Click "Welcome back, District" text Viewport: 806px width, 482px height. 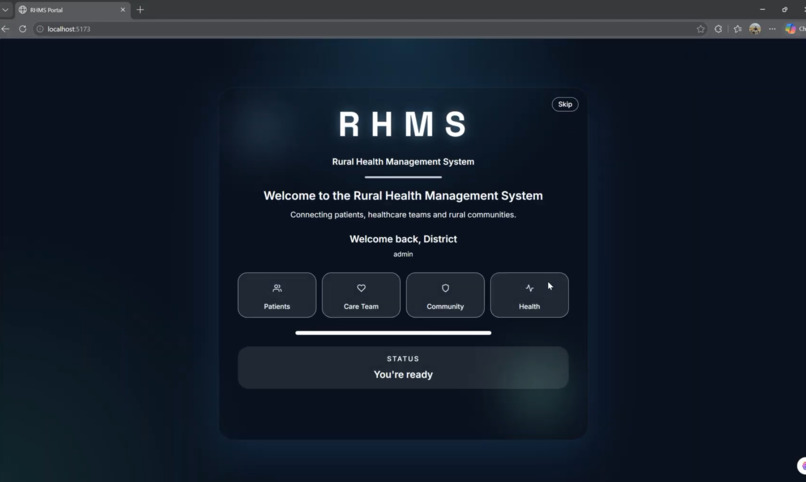tap(403, 239)
